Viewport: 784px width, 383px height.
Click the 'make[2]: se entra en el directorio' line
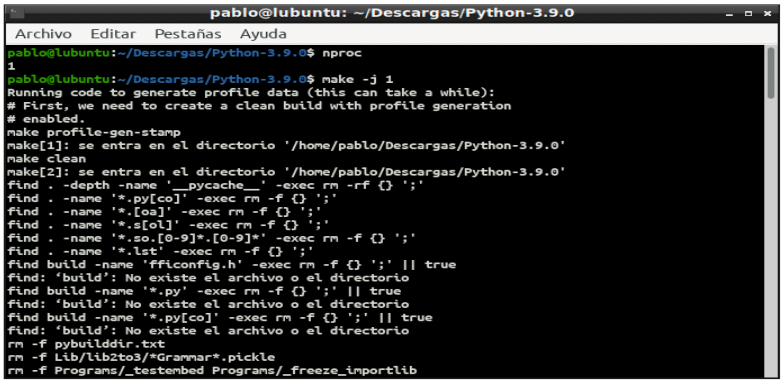coord(286,172)
